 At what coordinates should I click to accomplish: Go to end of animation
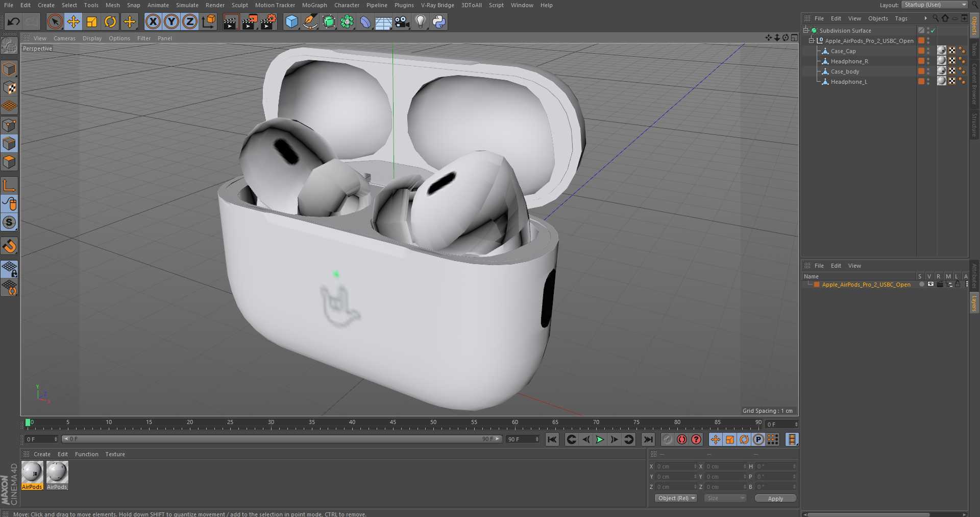[648, 439]
